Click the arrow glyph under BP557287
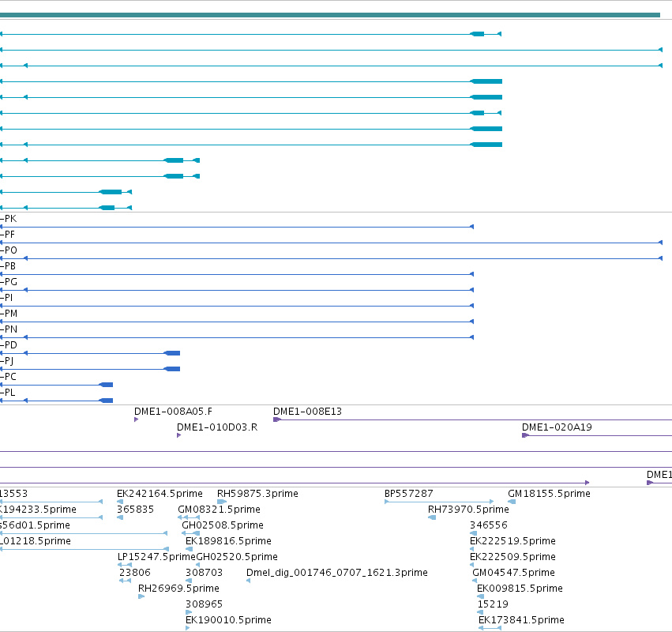 click(x=439, y=502)
